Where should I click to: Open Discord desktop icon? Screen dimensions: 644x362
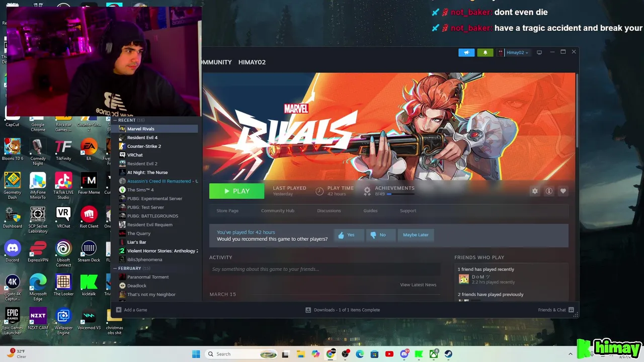[x=13, y=251]
